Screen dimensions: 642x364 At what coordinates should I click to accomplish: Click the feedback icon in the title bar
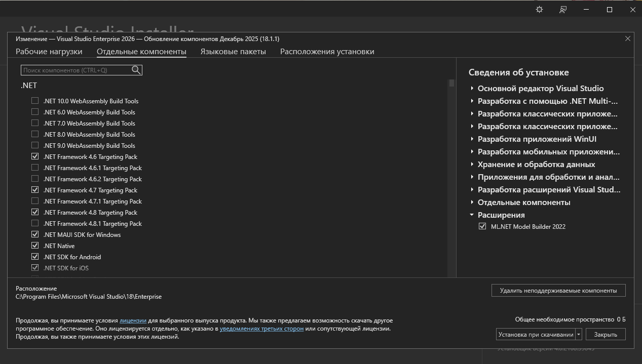click(562, 10)
